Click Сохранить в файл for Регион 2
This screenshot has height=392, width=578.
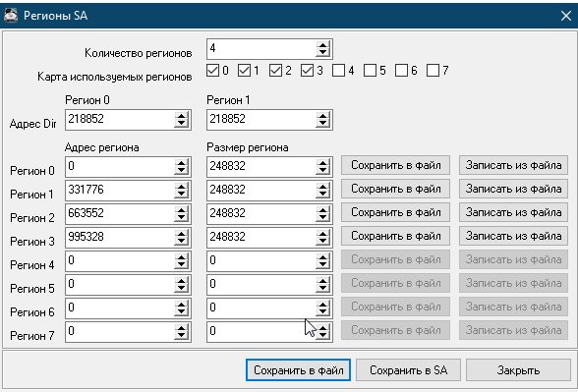(395, 212)
